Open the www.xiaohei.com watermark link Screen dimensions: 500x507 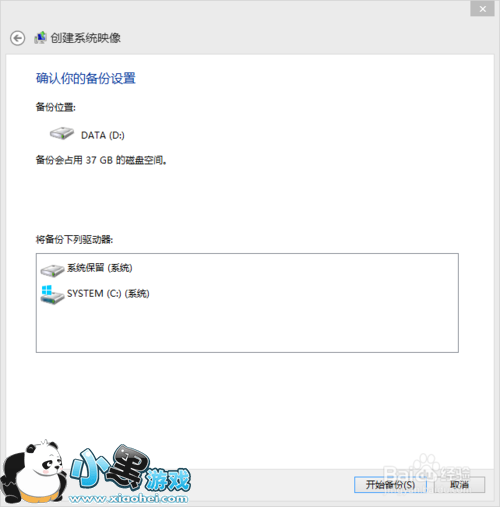coord(128,499)
